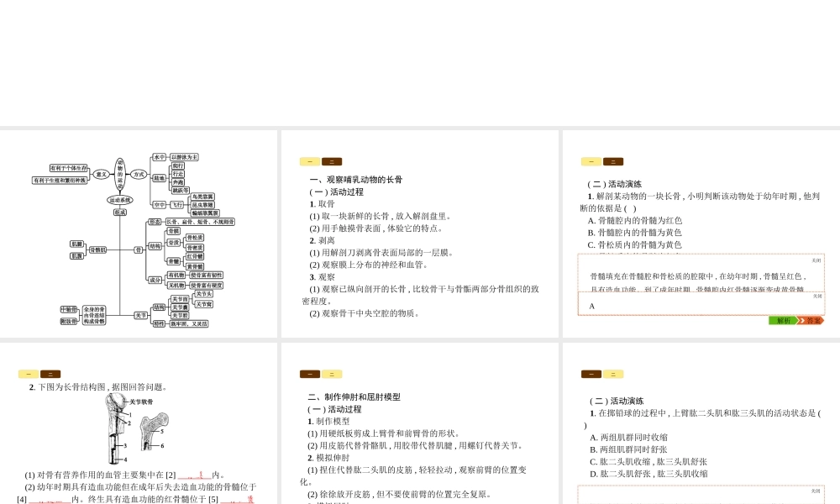Click the 动物的运动 central oval node
Viewport: 840px width, 504px height.
[x=120, y=174]
